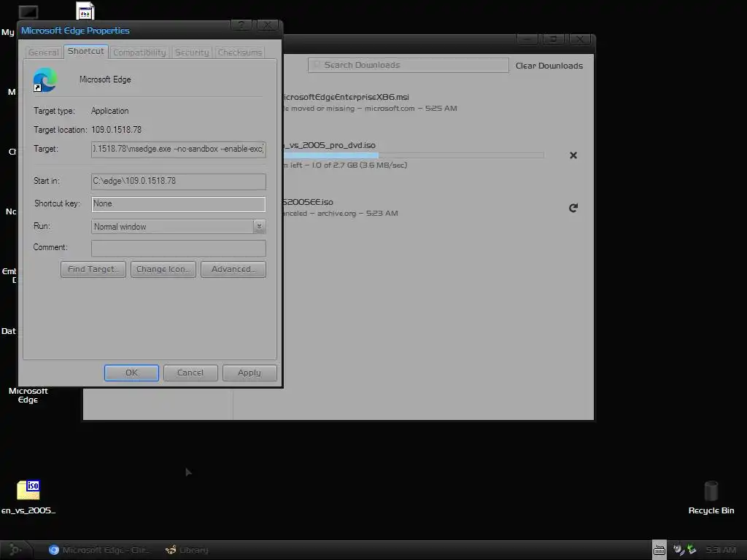Switch to Library taskbar item

[x=187, y=550]
